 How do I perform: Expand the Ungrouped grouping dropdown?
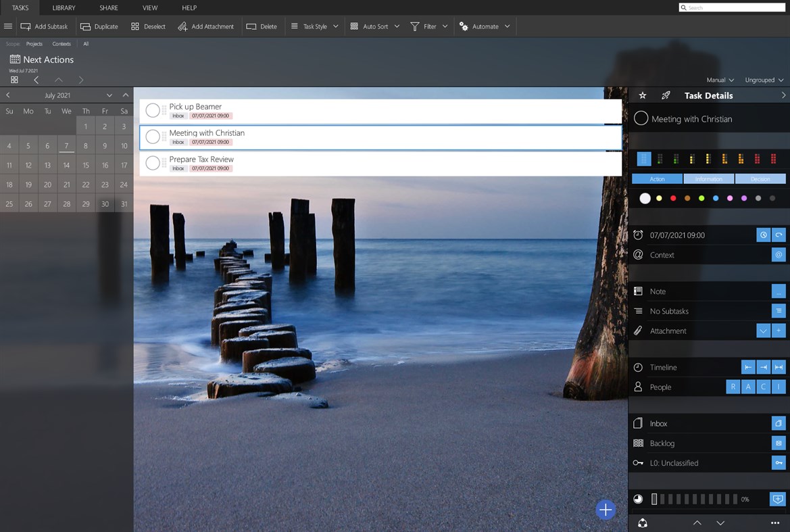pyautogui.click(x=764, y=80)
